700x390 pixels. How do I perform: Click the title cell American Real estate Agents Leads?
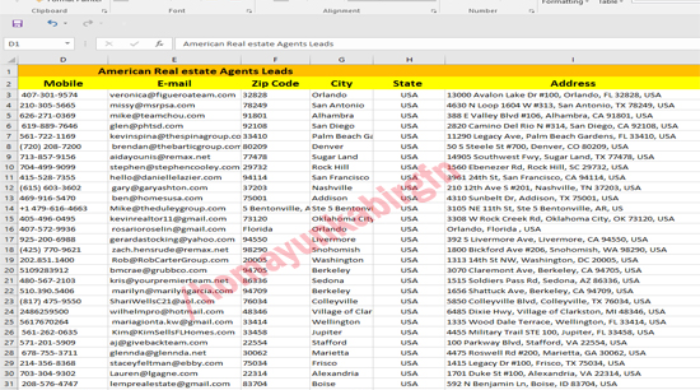coord(196,71)
